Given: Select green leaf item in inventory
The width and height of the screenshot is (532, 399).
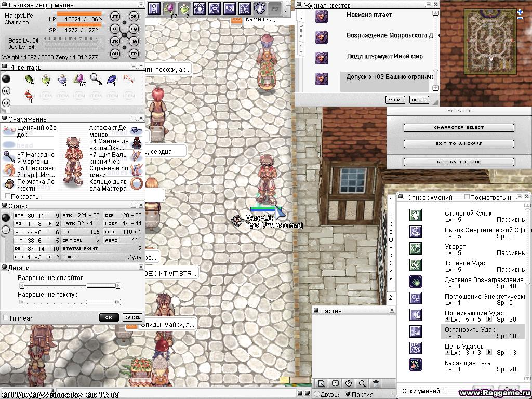Looking at the screenshot, I should tap(29, 79).
